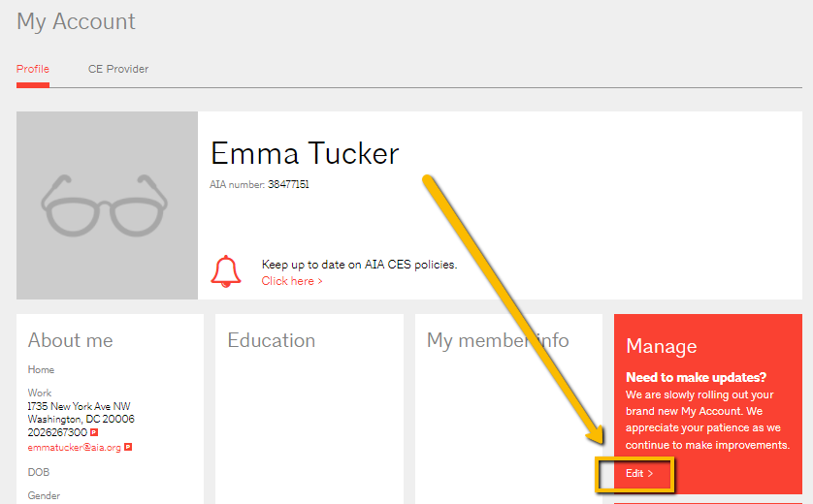Image resolution: width=813 pixels, height=504 pixels.
Task: Click 'Keep up to date on AIA CES policies' text
Action: click(x=359, y=265)
